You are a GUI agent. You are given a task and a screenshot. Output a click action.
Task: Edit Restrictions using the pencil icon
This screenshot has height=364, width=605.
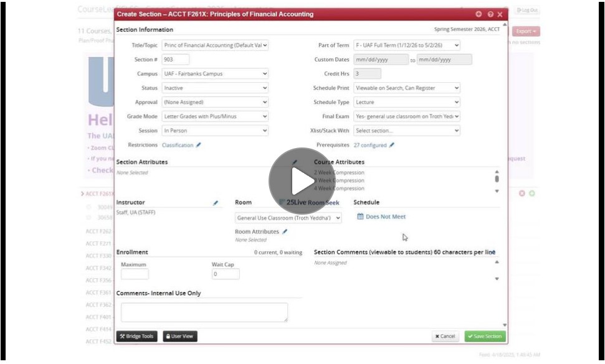click(x=199, y=145)
